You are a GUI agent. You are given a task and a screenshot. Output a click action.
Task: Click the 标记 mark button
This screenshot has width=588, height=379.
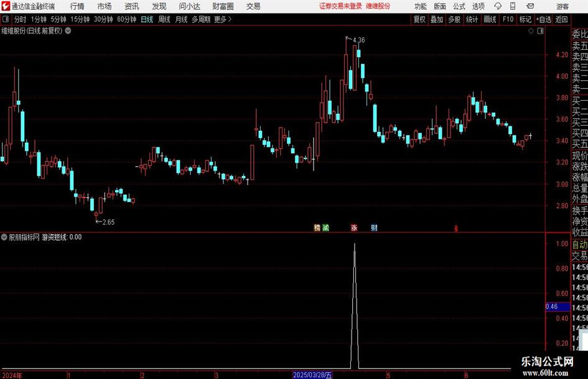coord(525,19)
